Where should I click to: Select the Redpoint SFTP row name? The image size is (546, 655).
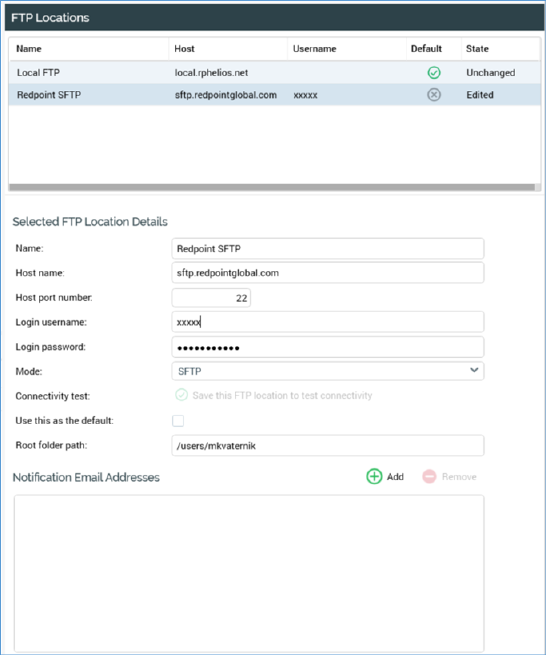click(x=49, y=95)
